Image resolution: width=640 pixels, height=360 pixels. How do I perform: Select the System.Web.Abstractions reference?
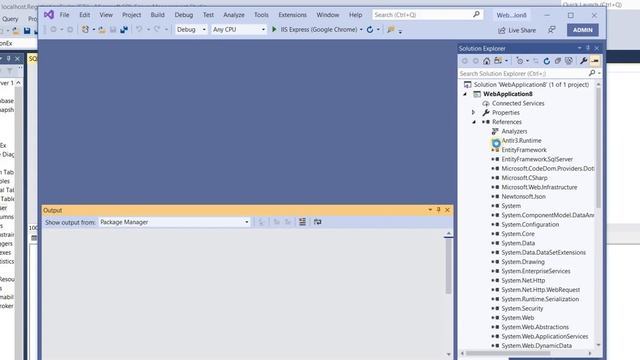click(x=530, y=327)
